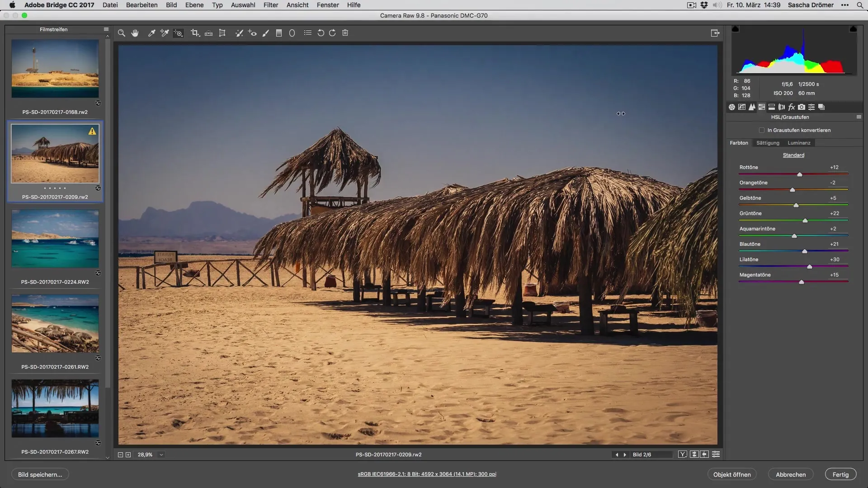Toggle current panel settings preview
This screenshot has height=488, width=868.
pos(716,455)
